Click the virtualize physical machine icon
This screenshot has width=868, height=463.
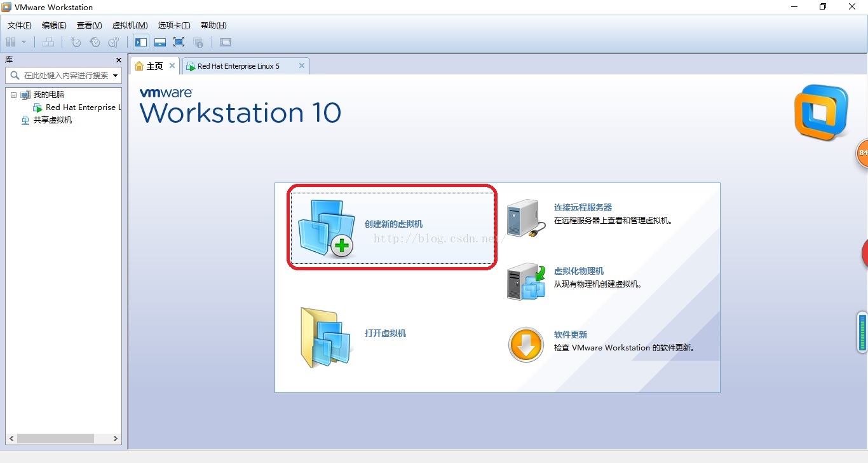click(x=526, y=282)
